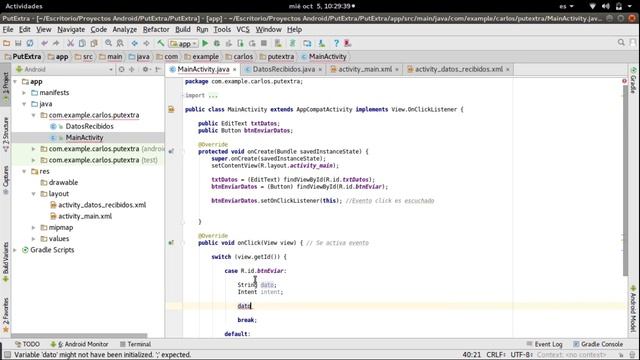Open the Gradle Console panel

point(598,344)
